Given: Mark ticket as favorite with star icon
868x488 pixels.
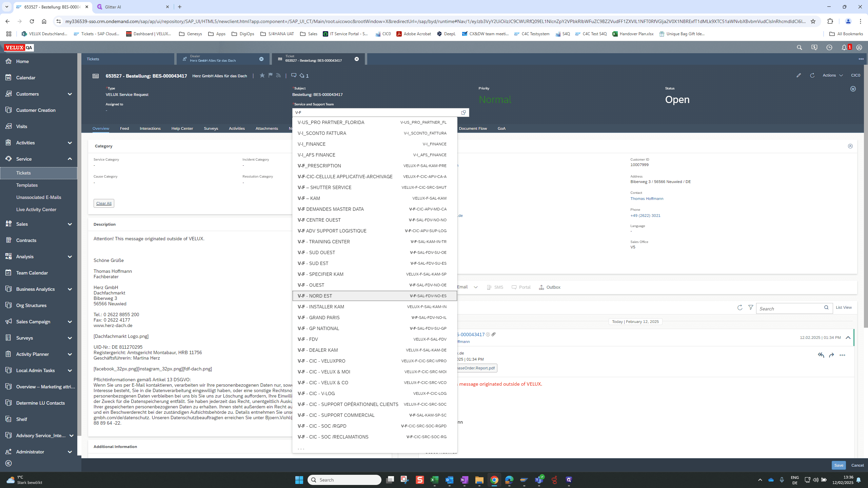Looking at the screenshot, I should [262, 75].
